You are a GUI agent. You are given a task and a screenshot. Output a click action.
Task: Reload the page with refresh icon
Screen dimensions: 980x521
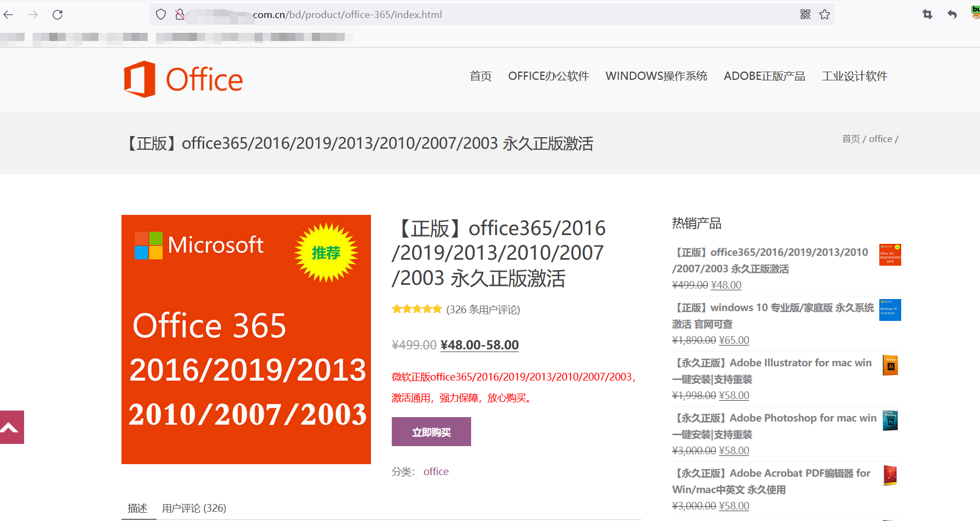coord(57,15)
